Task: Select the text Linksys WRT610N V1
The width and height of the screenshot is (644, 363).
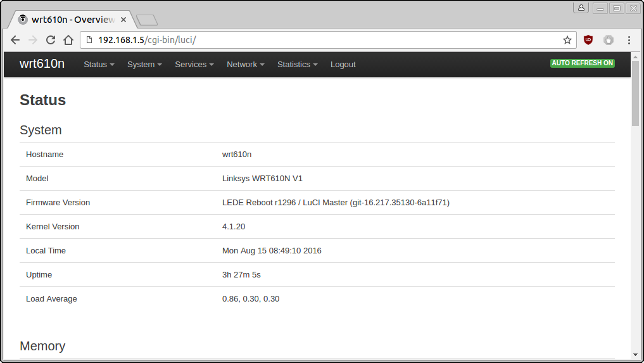Action: pos(262,179)
